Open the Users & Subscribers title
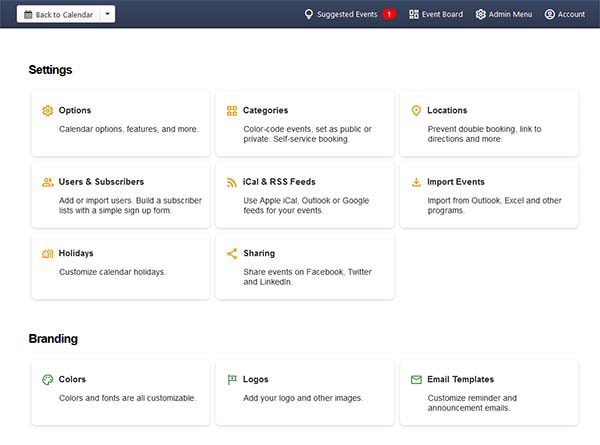The height and width of the screenshot is (445, 600). [101, 182]
